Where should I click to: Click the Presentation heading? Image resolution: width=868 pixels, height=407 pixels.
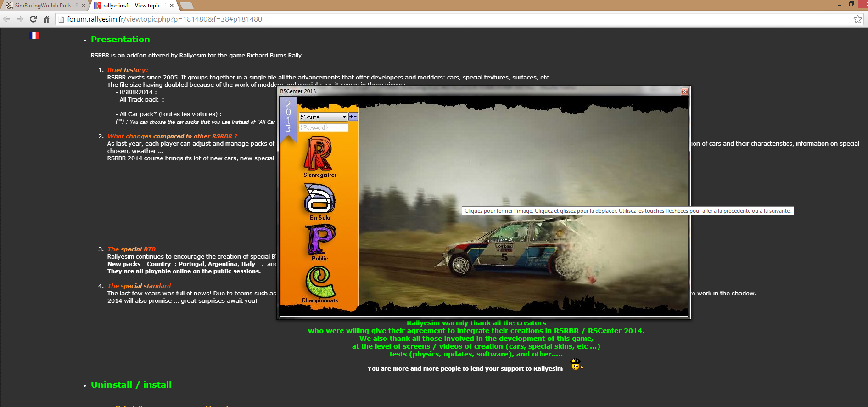[x=120, y=40]
